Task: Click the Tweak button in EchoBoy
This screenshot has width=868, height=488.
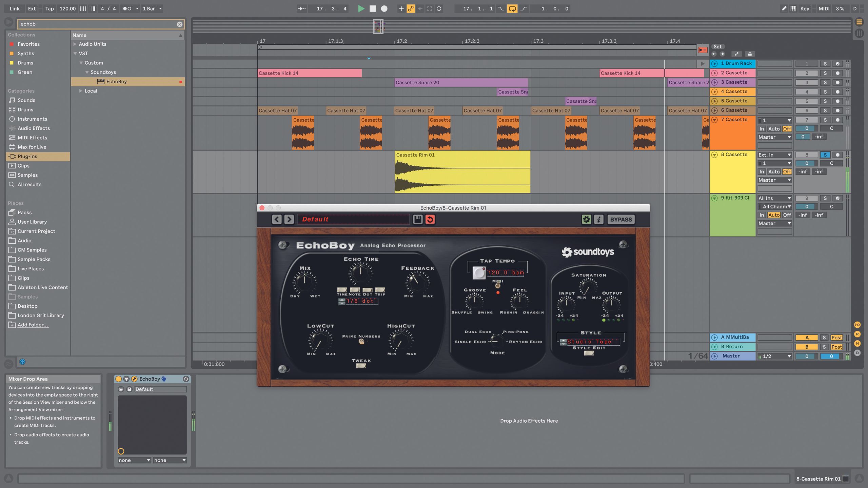Action: [x=361, y=366]
